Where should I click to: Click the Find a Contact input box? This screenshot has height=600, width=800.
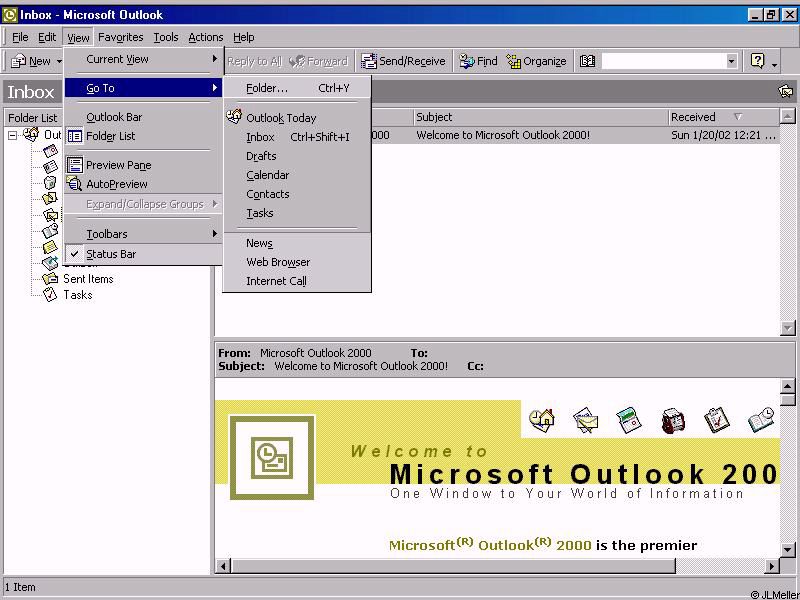click(663, 61)
